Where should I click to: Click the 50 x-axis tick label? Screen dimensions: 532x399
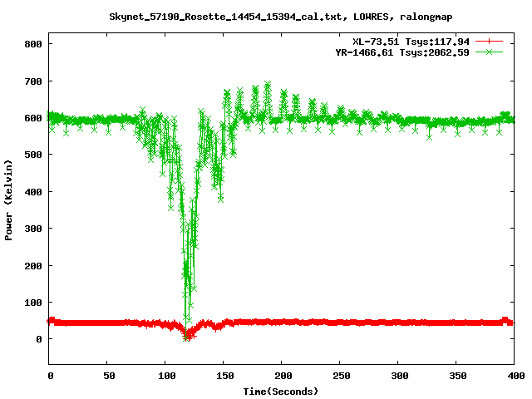click(109, 376)
